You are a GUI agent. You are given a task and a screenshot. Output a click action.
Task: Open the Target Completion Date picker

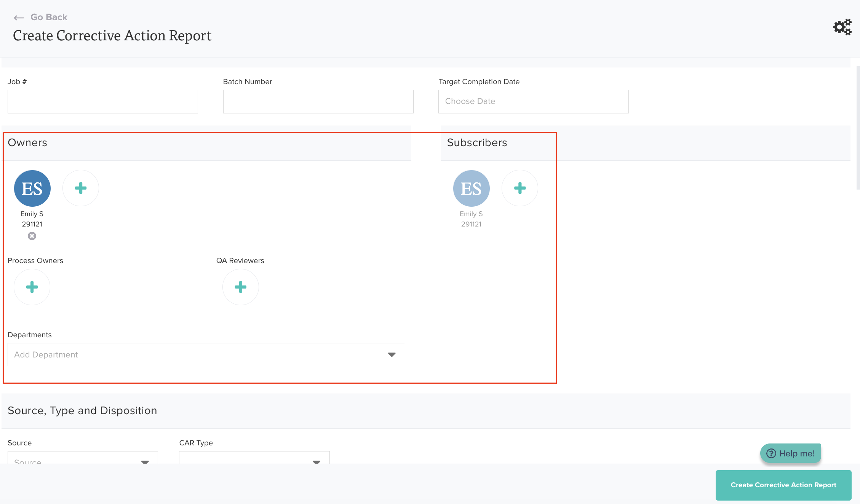533,102
